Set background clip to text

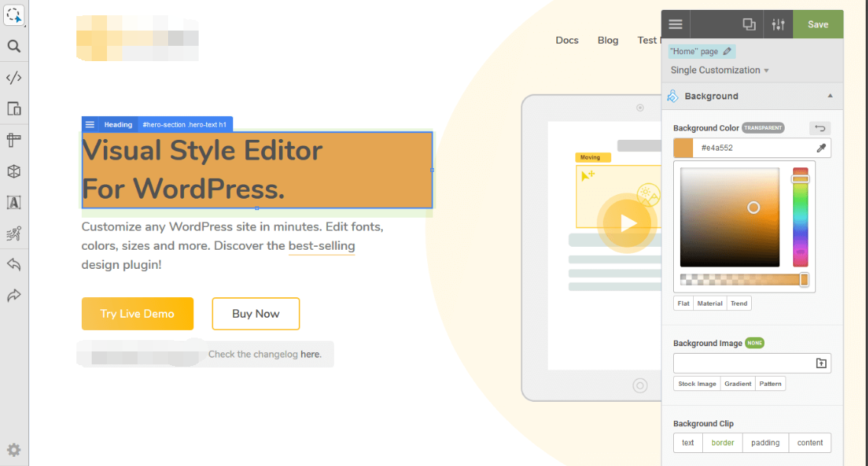[688, 443]
